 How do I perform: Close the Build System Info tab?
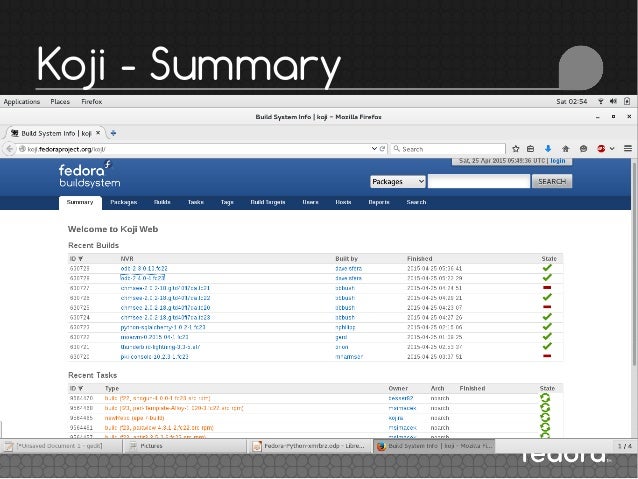(98, 133)
